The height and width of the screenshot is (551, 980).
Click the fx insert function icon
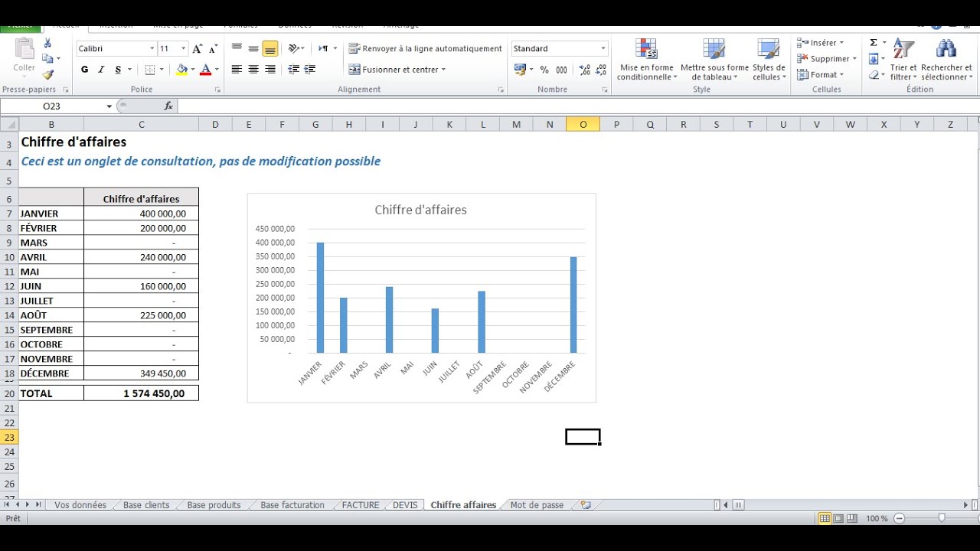point(168,106)
